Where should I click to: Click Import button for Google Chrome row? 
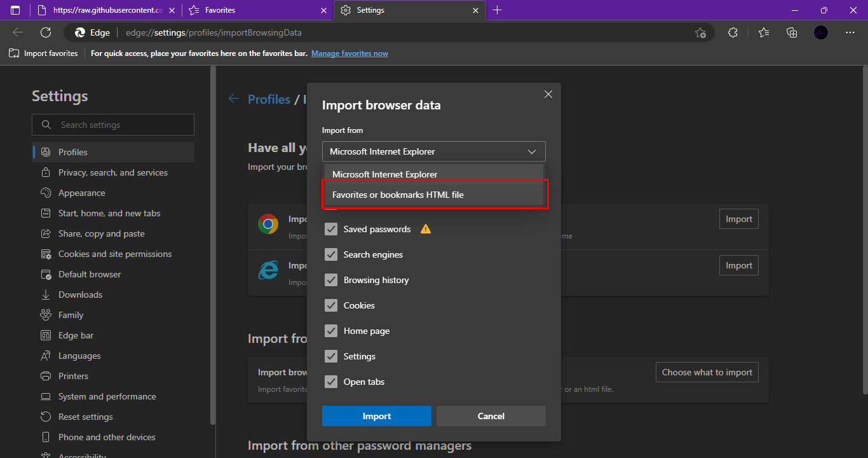739,219
